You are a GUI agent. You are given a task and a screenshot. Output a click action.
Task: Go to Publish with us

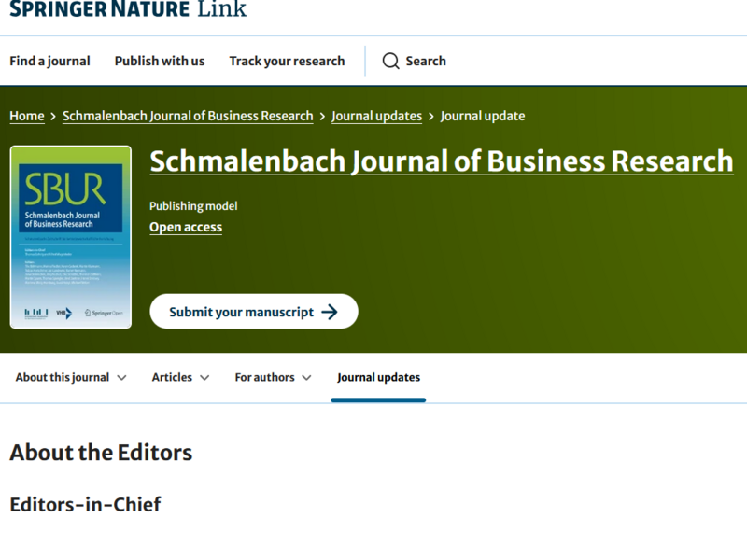pyautogui.click(x=160, y=61)
